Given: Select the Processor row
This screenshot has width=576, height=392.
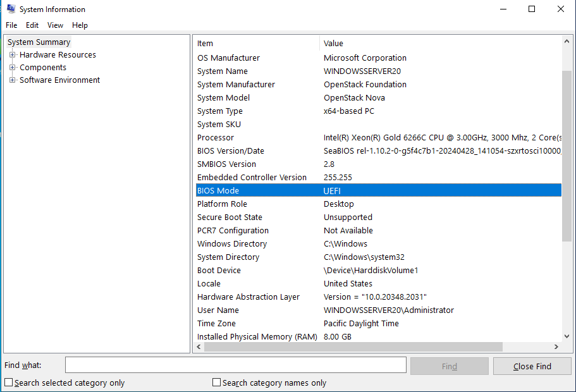Looking at the screenshot, I should tap(378, 137).
